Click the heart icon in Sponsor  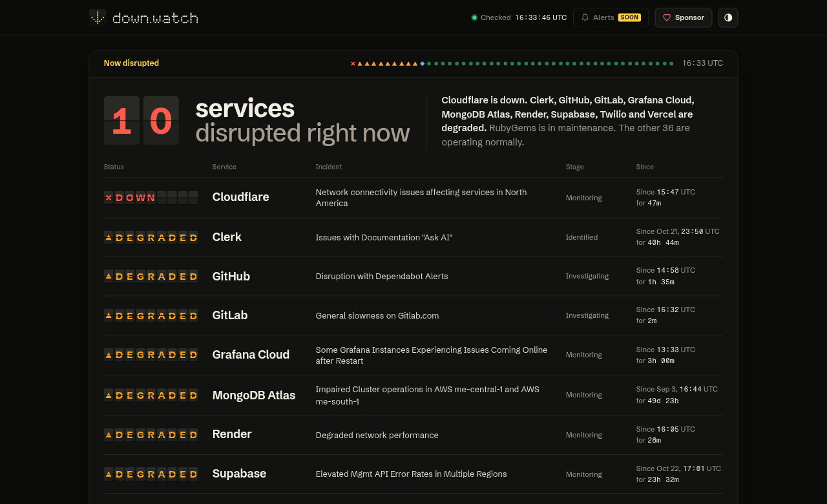click(x=667, y=17)
